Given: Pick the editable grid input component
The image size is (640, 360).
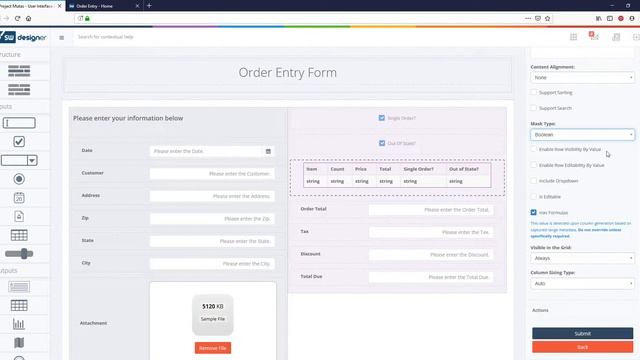Looking at the screenshot, I should [19, 235].
